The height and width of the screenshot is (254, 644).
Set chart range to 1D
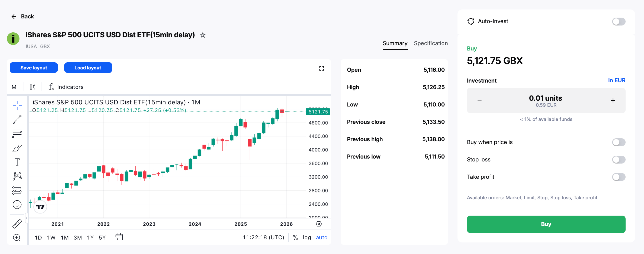[x=38, y=238]
